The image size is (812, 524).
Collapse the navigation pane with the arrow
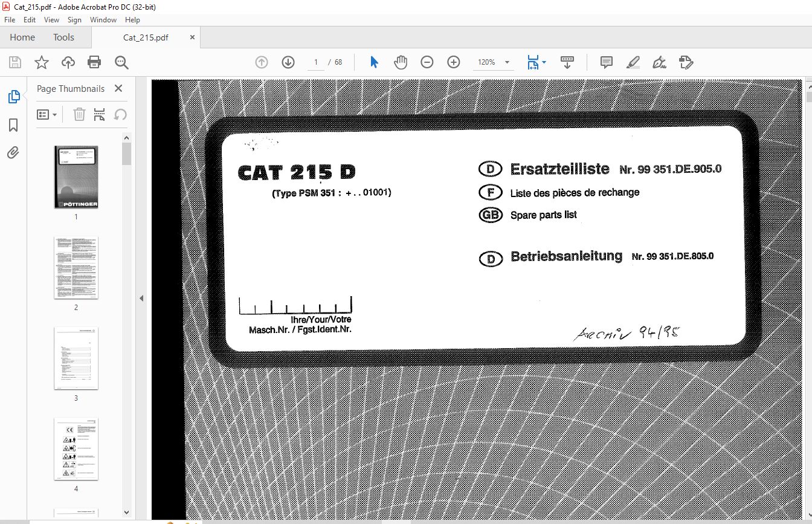point(141,298)
